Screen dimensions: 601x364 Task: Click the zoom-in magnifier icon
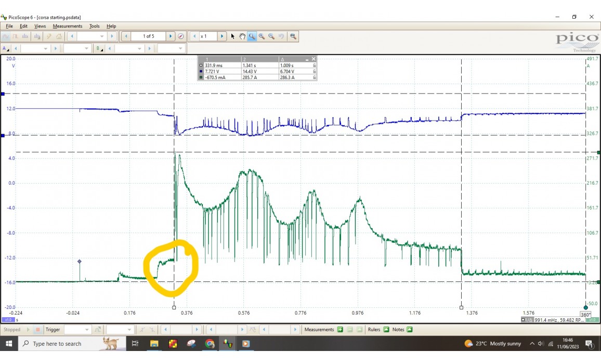(262, 36)
